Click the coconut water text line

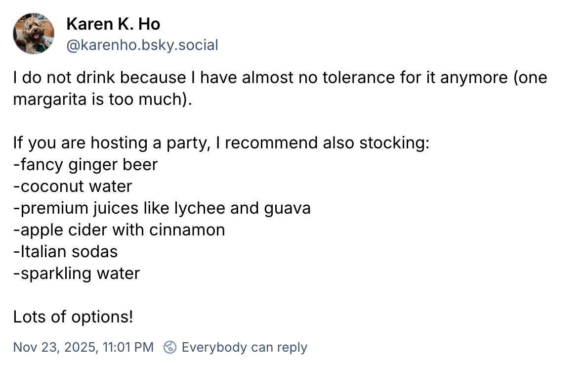72,186
